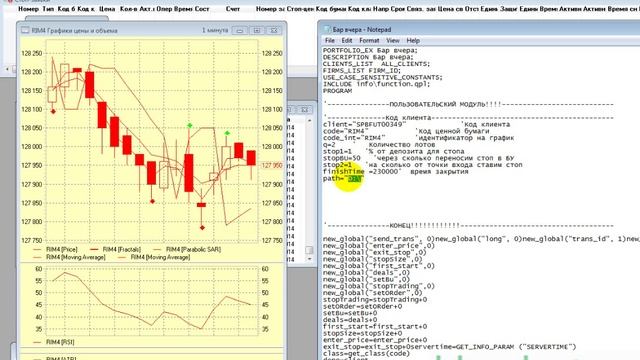Minimize the RIM4 chart window
This screenshot has width=640, height=360.
tap(240, 31)
